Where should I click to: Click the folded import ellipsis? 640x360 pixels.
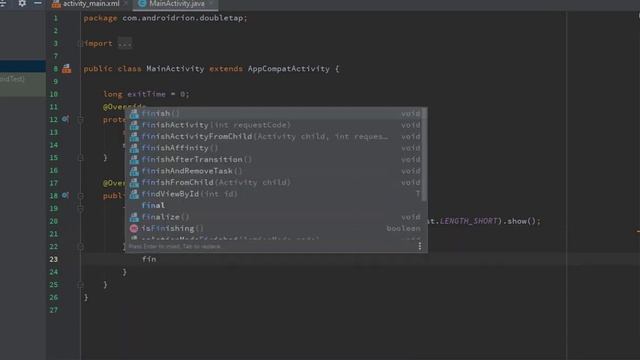pos(125,43)
